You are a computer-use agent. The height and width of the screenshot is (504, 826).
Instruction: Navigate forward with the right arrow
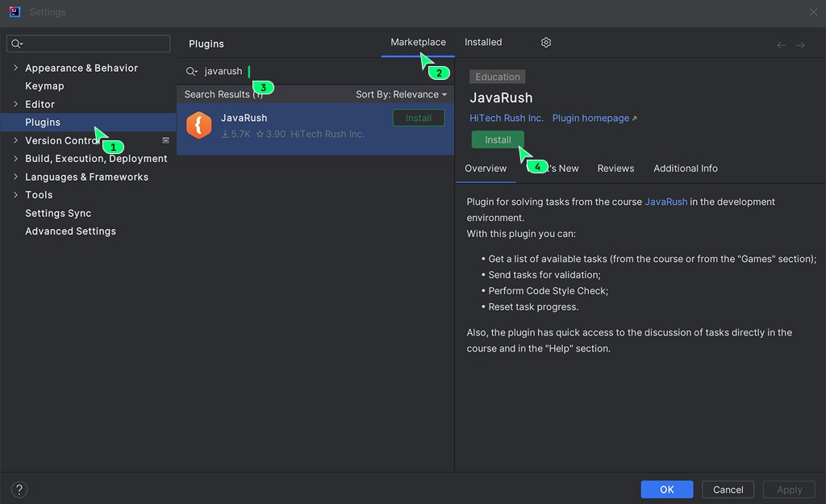[800, 45]
